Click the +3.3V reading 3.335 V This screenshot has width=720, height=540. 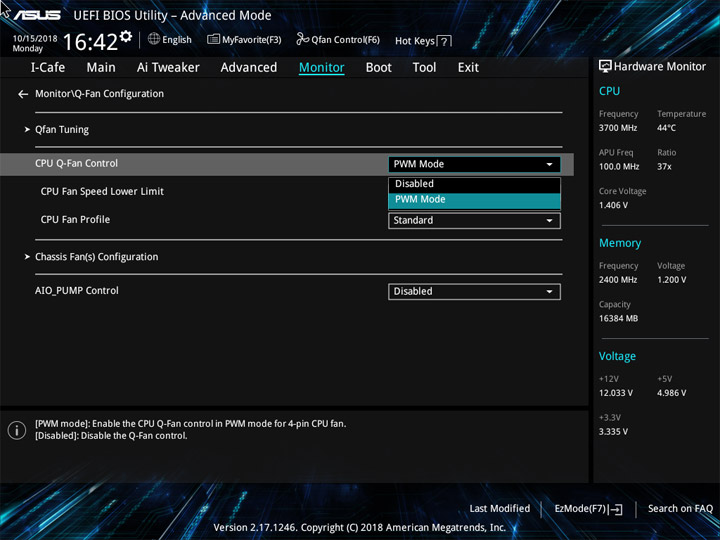pyautogui.click(x=613, y=432)
